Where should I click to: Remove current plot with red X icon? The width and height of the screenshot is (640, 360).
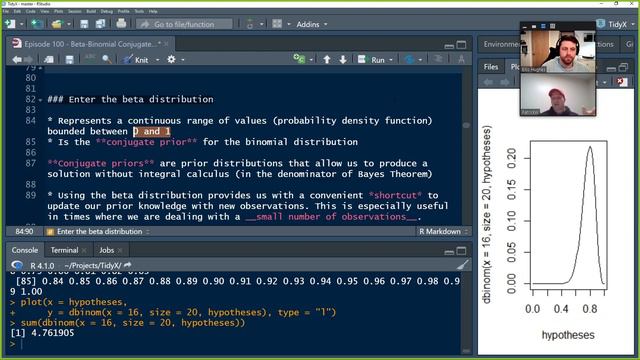(x=621, y=82)
